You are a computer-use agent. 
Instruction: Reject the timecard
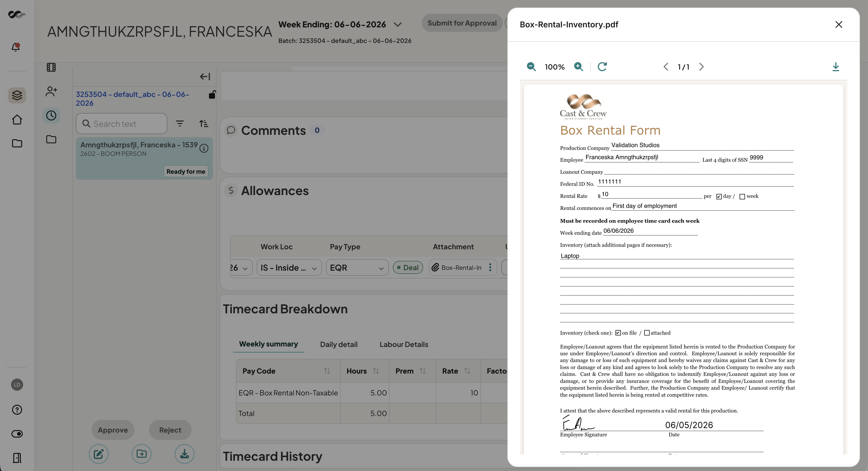pos(170,430)
